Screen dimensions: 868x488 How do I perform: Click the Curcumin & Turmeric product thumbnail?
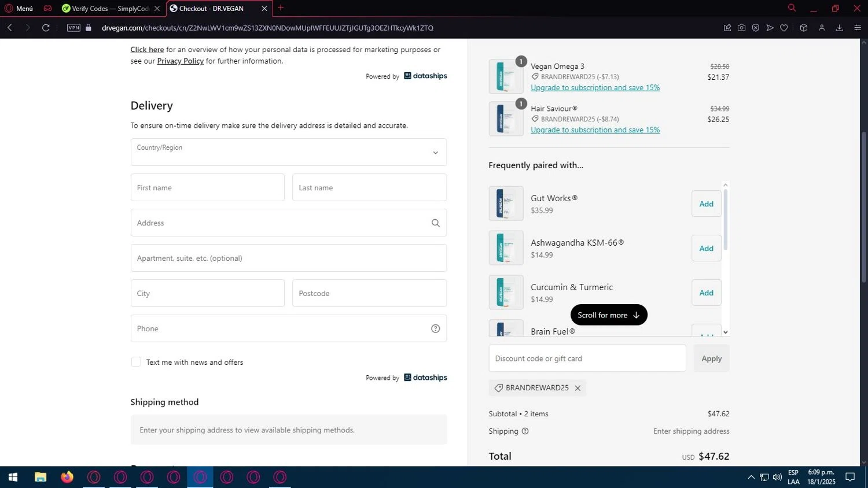coord(506,292)
